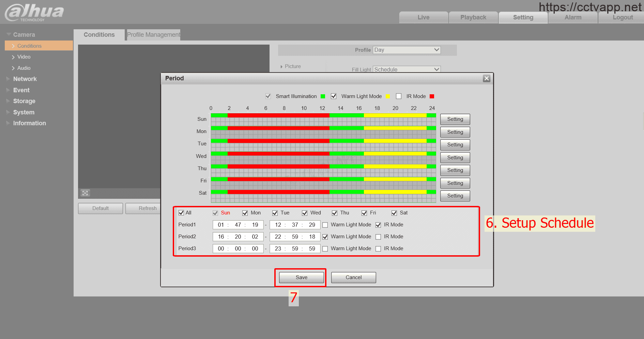Click the fullscreen icon below video preview
The width and height of the screenshot is (644, 339).
[x=85, y=193]
